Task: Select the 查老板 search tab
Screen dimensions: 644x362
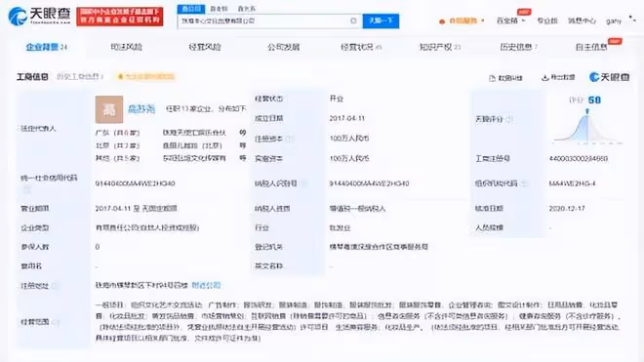Action: (x=219, y=9)
